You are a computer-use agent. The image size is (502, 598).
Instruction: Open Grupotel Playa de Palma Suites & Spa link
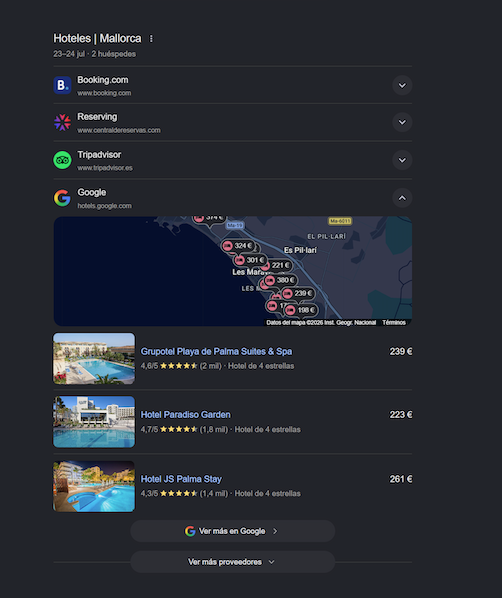[x=216, y=351]
